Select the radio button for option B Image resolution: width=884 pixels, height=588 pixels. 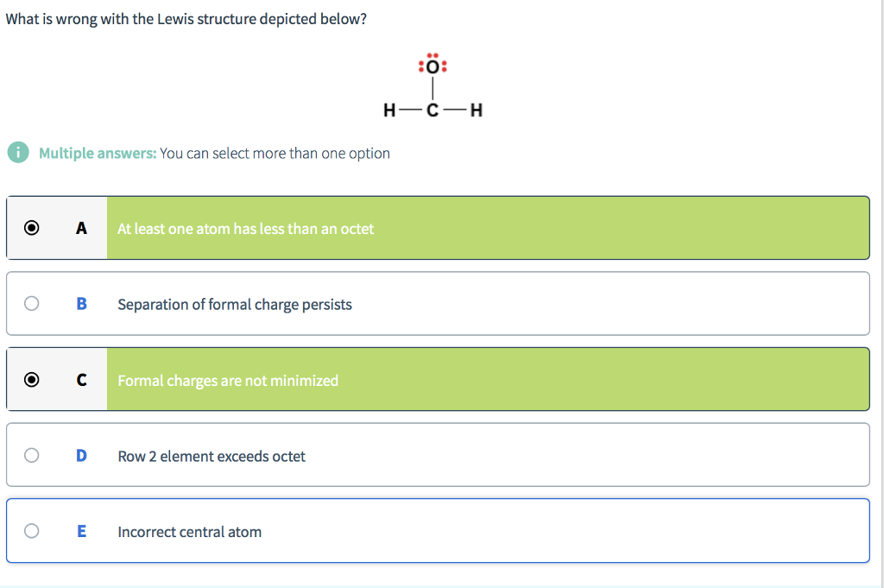[x=32, y=303]
